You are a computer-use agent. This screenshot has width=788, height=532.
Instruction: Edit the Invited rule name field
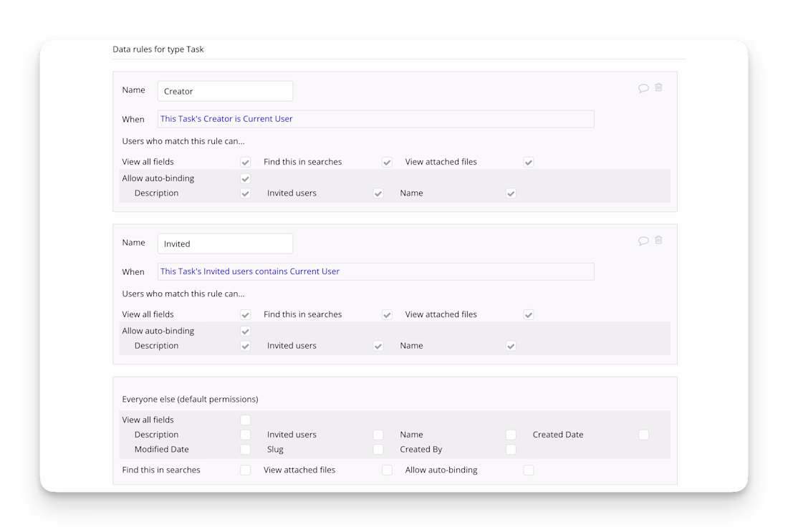tap(225, 243)
